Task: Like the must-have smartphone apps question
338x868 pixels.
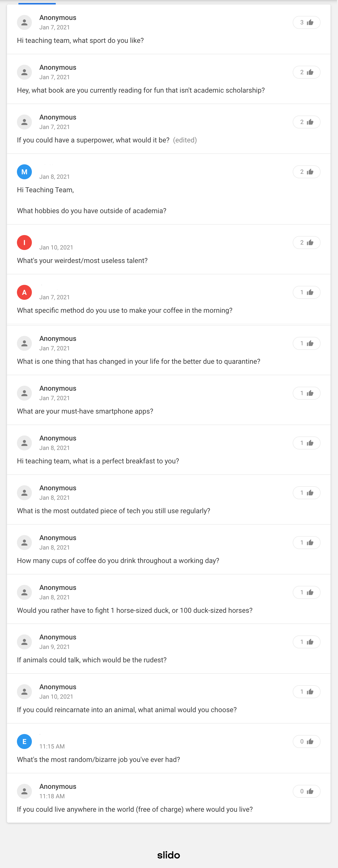Action: [306, 393]
